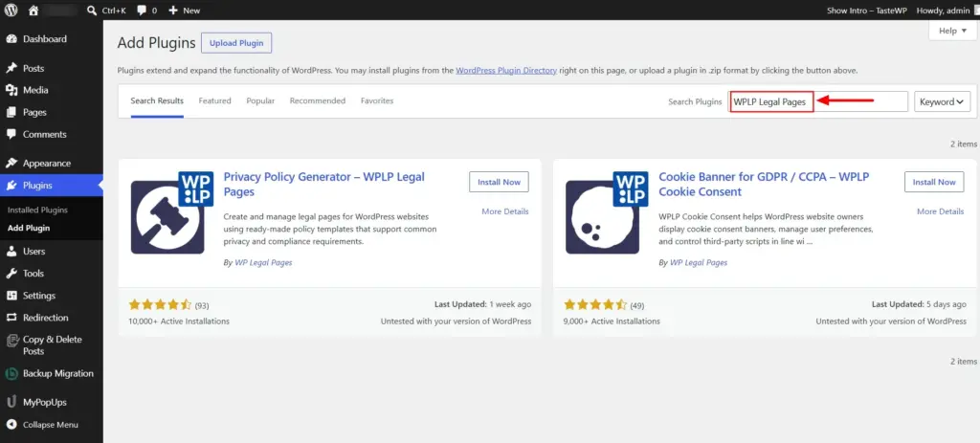The width and height of the screenshot is (980, 443).
Task: Click the Last Updated: 1 week ago text
Action: (x=482, y=304)
